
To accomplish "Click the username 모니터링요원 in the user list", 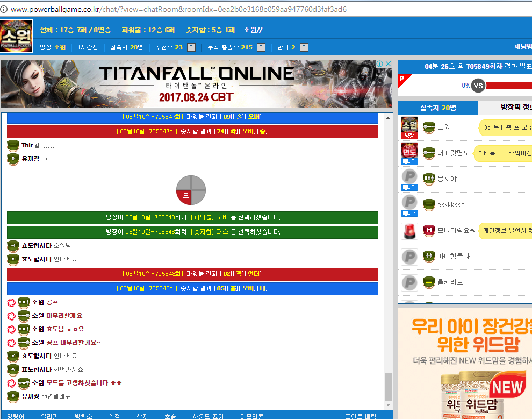I will 456,231.
